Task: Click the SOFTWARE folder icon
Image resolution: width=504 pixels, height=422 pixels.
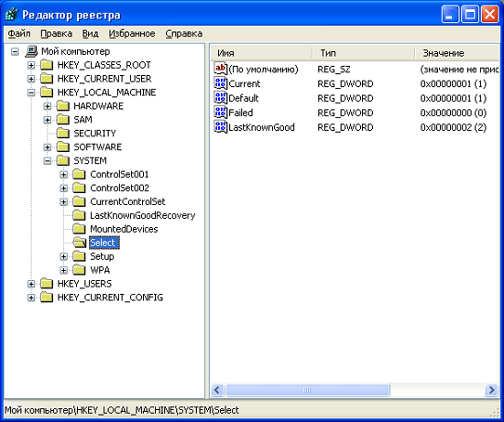Action: click(x=63, y=147)
